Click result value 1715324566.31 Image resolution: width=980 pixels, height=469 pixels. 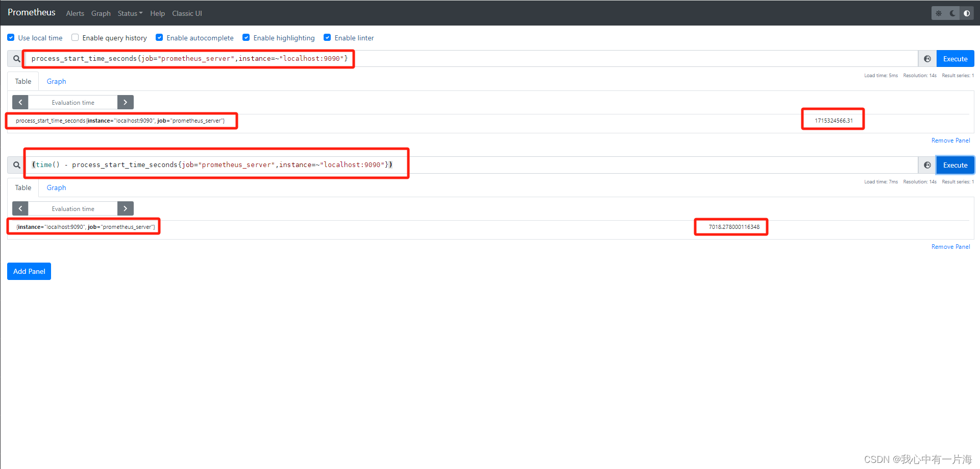pos(834,121)
